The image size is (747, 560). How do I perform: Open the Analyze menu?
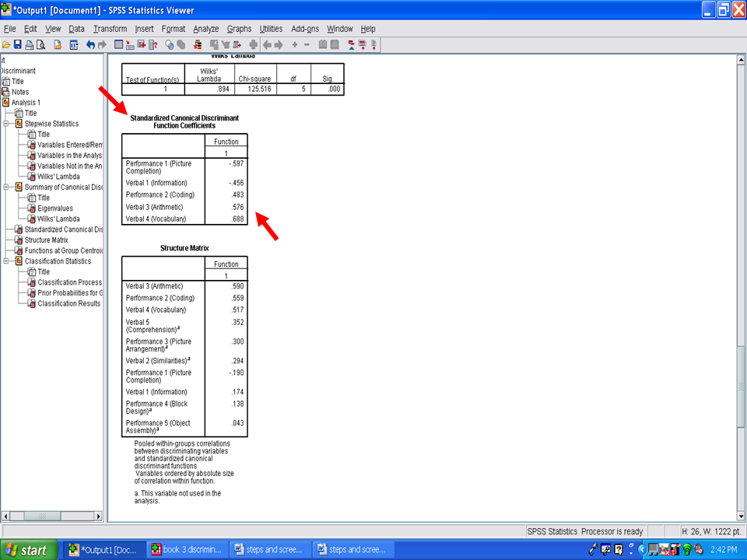[206, 29]
